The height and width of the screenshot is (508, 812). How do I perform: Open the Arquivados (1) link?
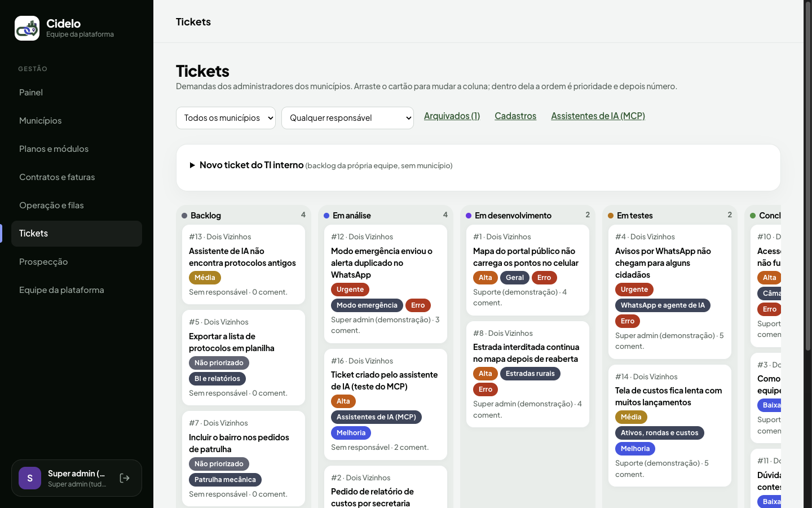click(x=452, y=116)
